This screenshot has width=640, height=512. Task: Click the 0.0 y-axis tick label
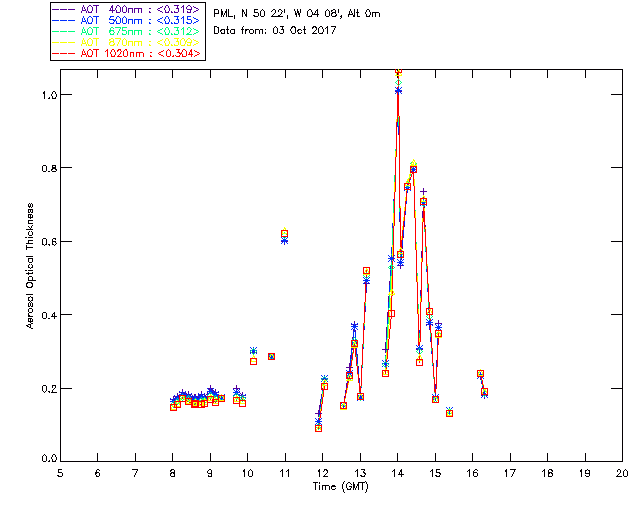tap(49, 459)
